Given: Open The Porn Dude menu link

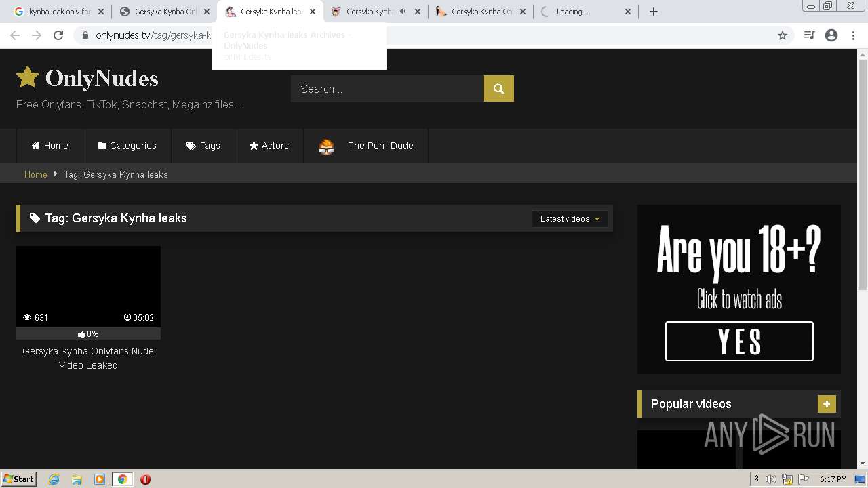Looking at the screenshot, I should pos(366,146).
